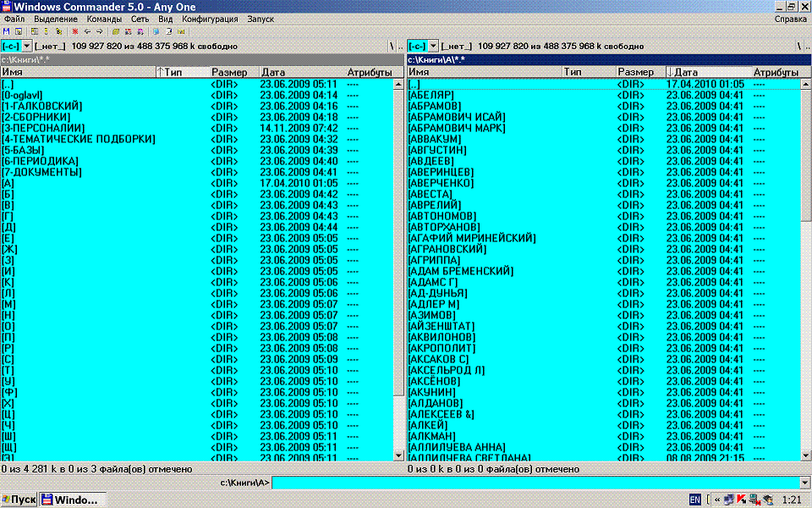Click the left panel scrollbar down arrow

[x=398, y=456]
